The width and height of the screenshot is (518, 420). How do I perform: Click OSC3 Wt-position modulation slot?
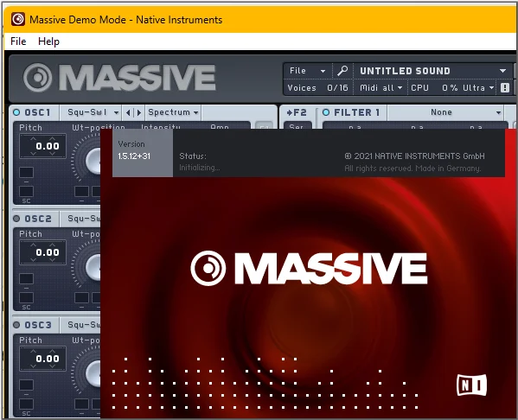pyautogui.click(x=81, y=404)
